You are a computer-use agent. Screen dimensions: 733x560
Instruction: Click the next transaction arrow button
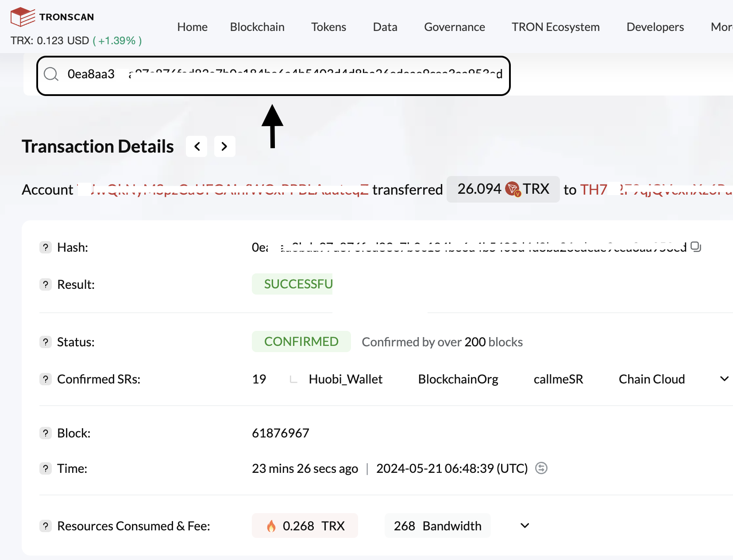[x=224, y=146]
